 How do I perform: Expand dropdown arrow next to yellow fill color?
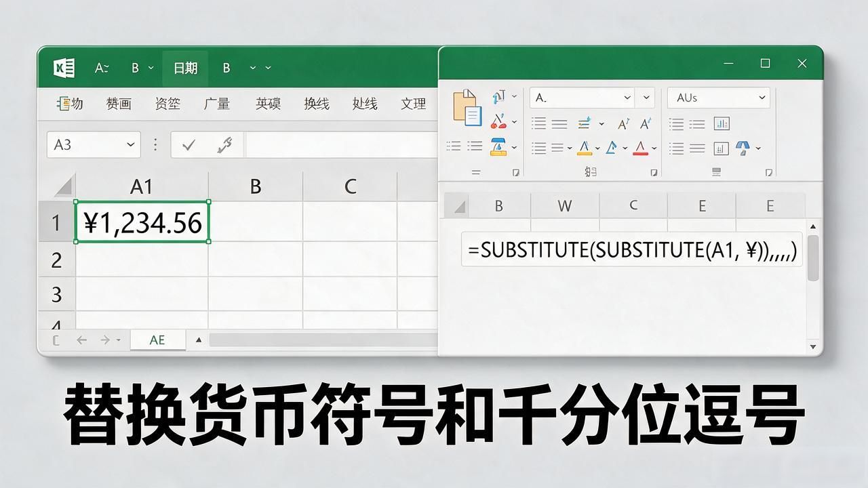click(x=597, y=148)
